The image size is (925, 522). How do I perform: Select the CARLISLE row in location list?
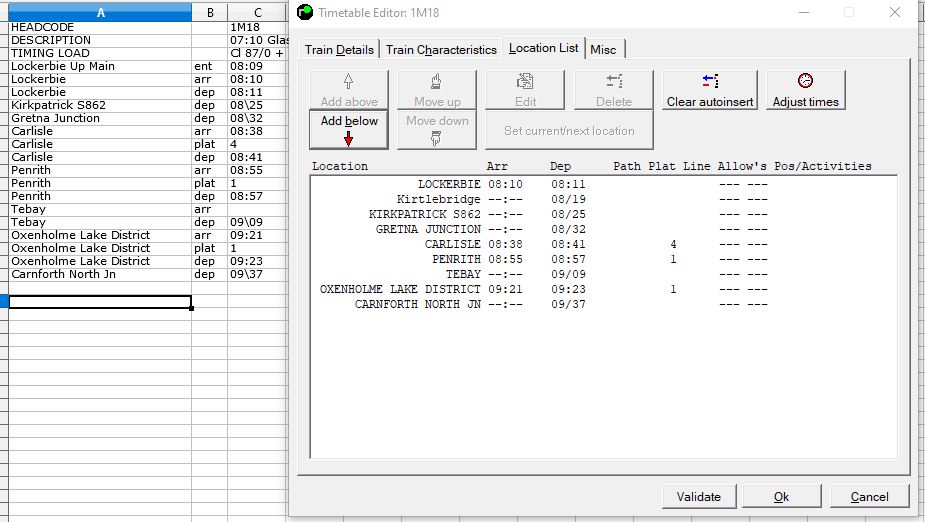point(603,244)
